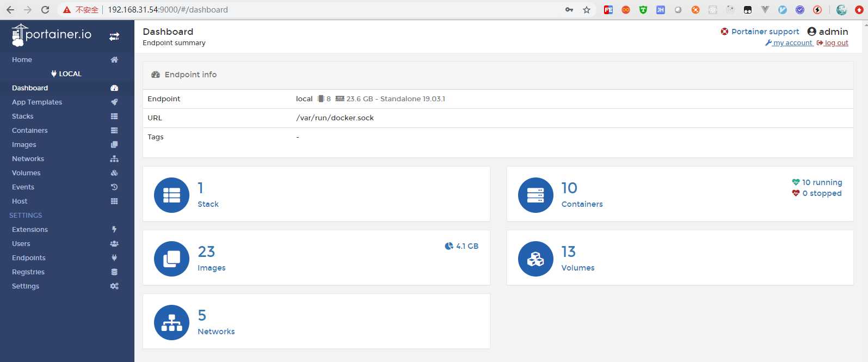868x362 pixels.
Task: Click the blue Stack circle icon
Action: (x=171, y=195)
